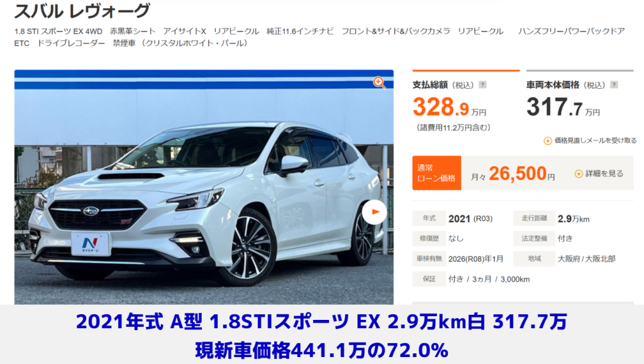This screenshot has height=364, width=644.
Task: Click the 地域 大阪府/大阪北部 value
Action: [x=587, y=259]
